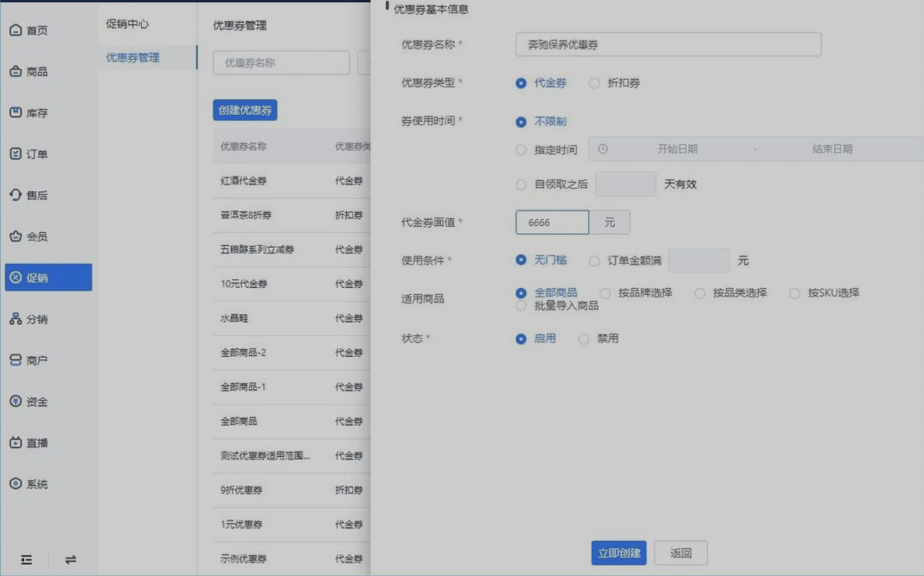
Task: Collapse the sidebar with the menu fold icon
Action: coord(26,559)
